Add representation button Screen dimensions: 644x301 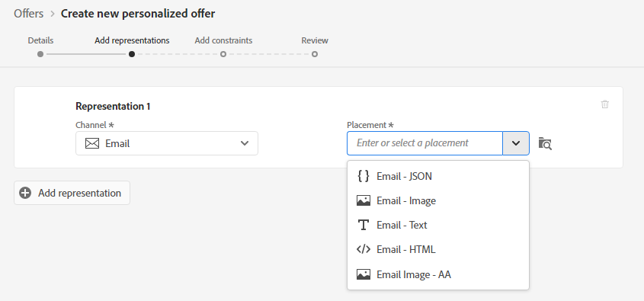(72, 193)
